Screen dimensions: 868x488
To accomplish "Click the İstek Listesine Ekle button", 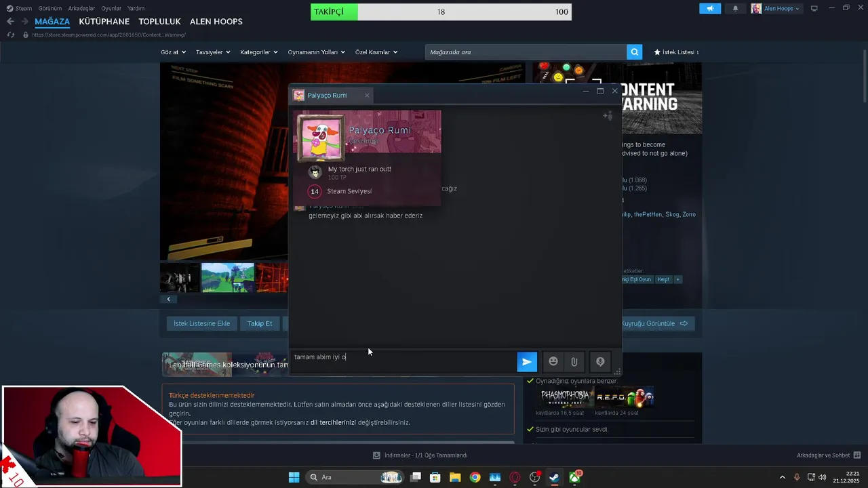I will tap(202, 323).
